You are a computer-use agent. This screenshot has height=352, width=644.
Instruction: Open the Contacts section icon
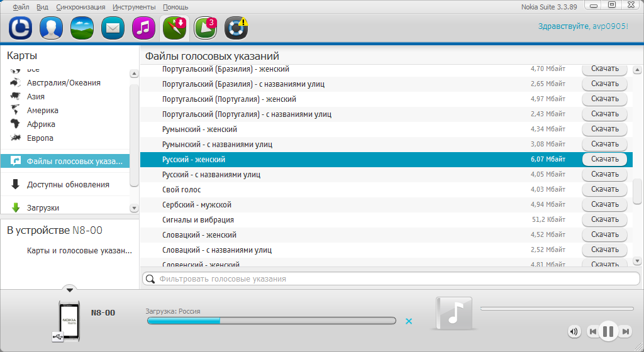[51, 28]
